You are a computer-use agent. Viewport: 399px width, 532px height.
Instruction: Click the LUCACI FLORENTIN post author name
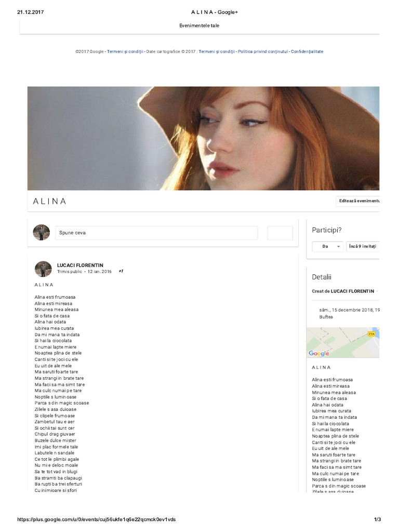click(80, 265)
